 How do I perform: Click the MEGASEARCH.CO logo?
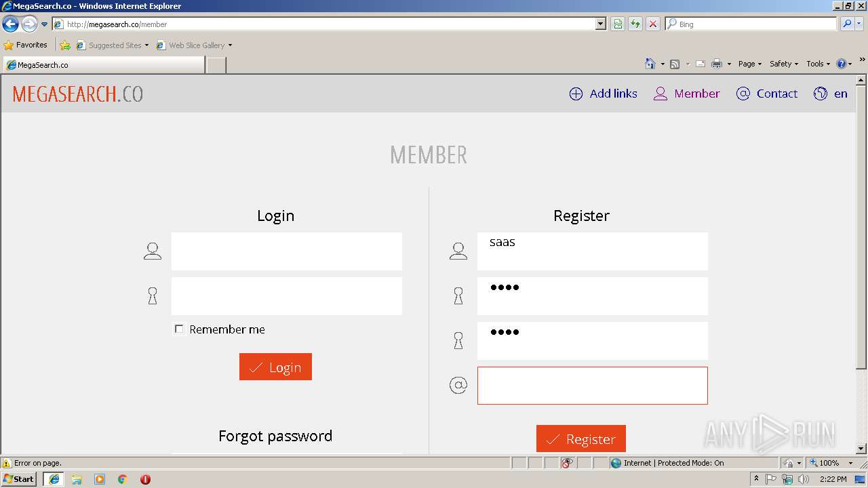click(x=78, y=94)
